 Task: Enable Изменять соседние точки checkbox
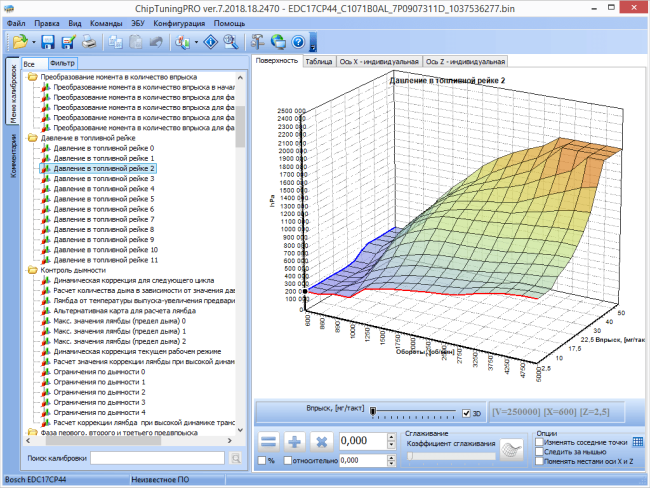(x=539, y=442)
